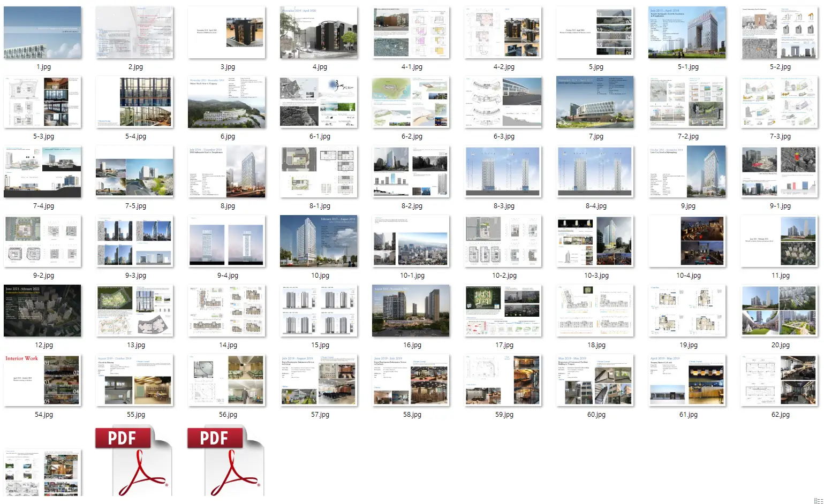Select the 61.jpg thumbnail
Viewport: 824px width, 504px height.
click(687, 380)
